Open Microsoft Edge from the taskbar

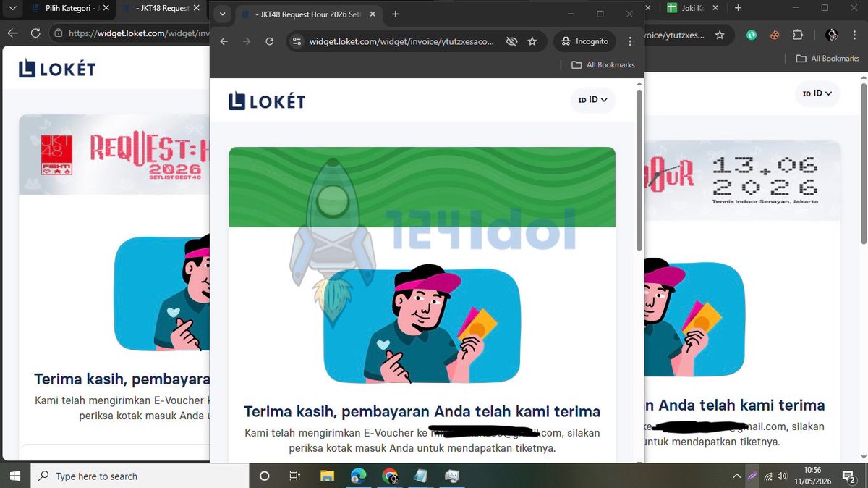[x=359, y=476]
